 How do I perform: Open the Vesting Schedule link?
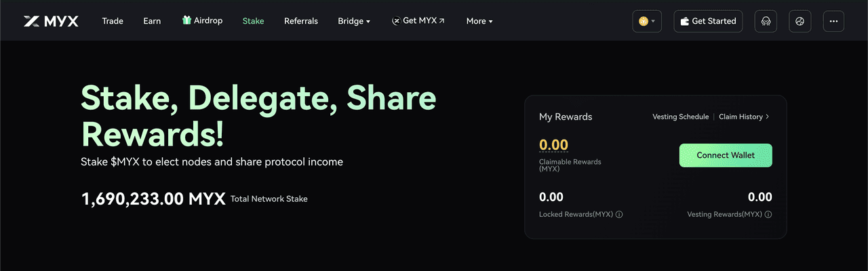point(680,117)
